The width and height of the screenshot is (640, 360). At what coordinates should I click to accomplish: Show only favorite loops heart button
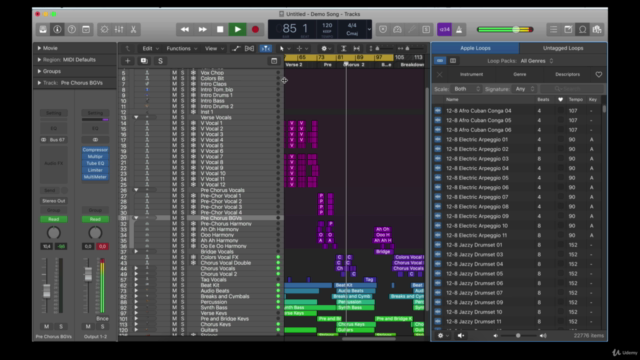coord(598,74)
